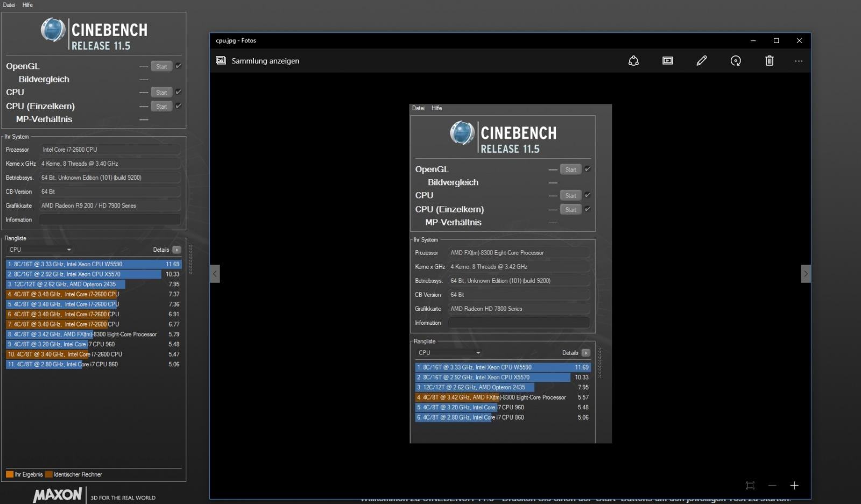
Task: Select ranking row Intel Xeon CPU X5570
Action: [x=94, y=274]
